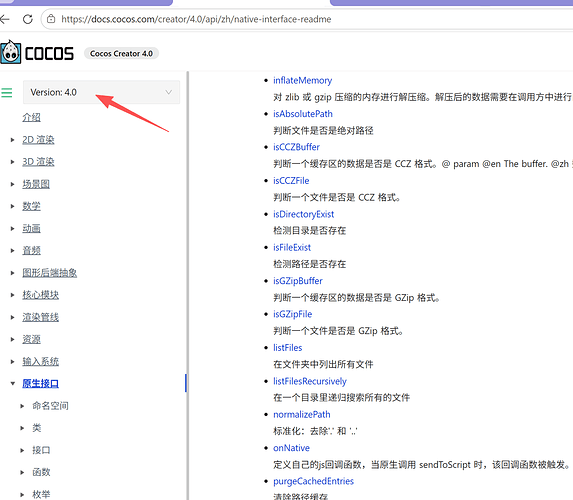Expand the 2D 渲染 tree item
The width and height of the screenshot is (573, 500).
pyautogui.click(x=12, y=140)
